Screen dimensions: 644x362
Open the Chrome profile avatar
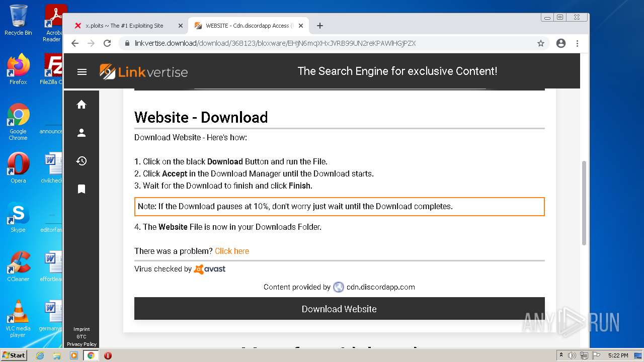(x=561, y=43)
